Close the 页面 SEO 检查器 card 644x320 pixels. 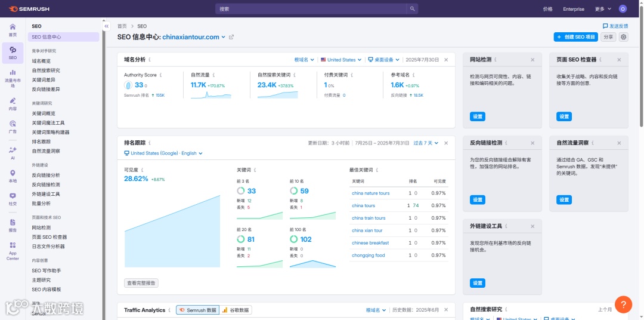tap(620, 60)
